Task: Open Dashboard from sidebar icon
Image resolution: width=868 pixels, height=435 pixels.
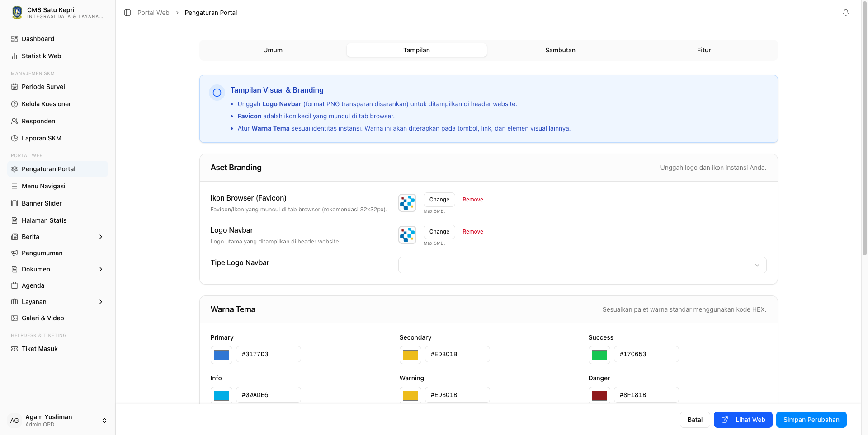Action: pos(14,39)
